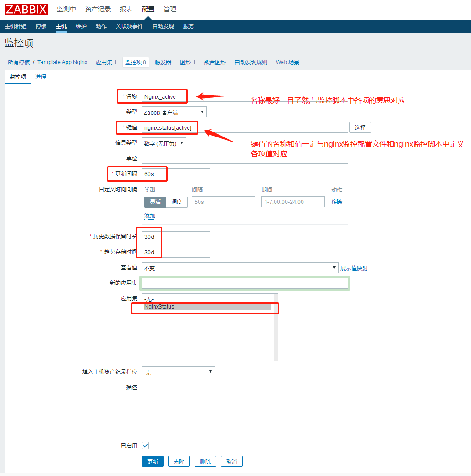Open the 配置 top menu
This screenshot has height=476, width=471.
(x=148, y=10)
